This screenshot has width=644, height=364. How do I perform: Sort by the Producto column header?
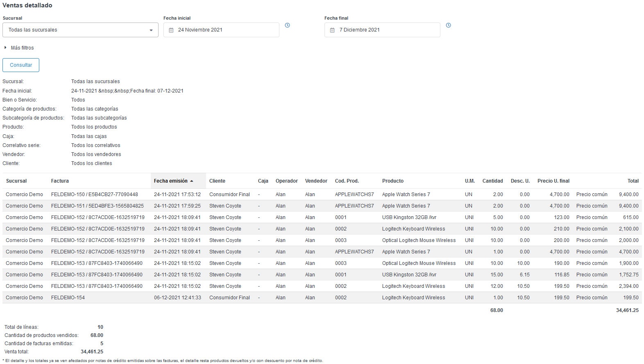pyautogui.click(x=392, y=181)
